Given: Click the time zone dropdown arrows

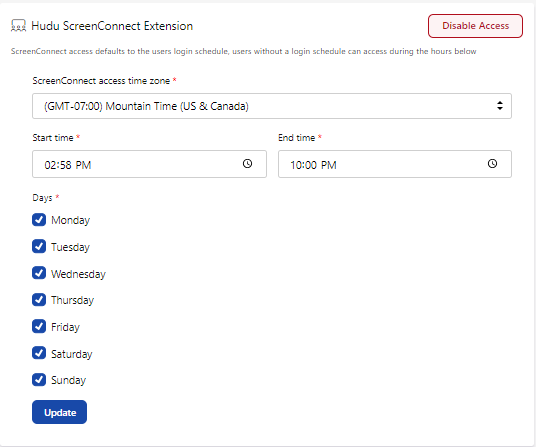Looking at the screenshot, I should (x=500, y=106).
